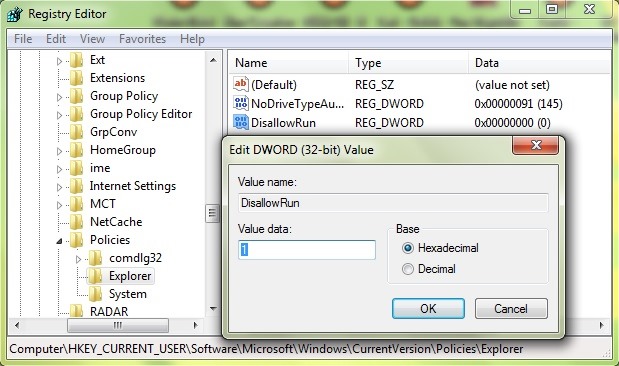Viewport: 619px width, 366px height.
Task: Click the System folder icon
Action: tap(96, 294)
